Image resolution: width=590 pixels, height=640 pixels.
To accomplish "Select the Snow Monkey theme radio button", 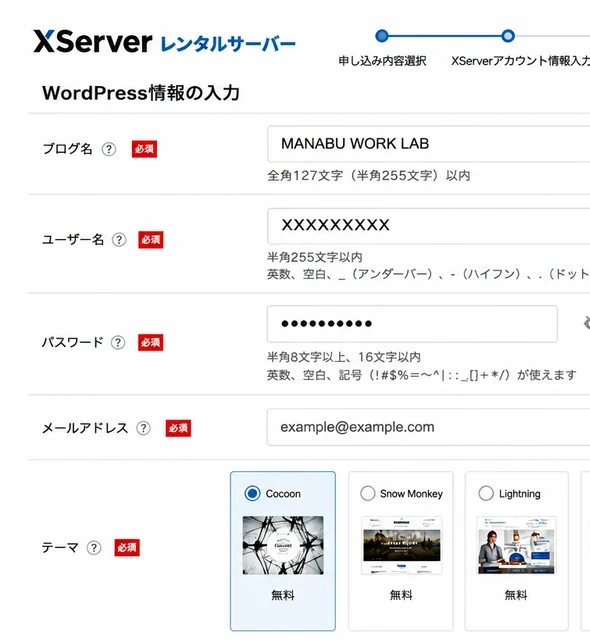I will pos(368,493).
